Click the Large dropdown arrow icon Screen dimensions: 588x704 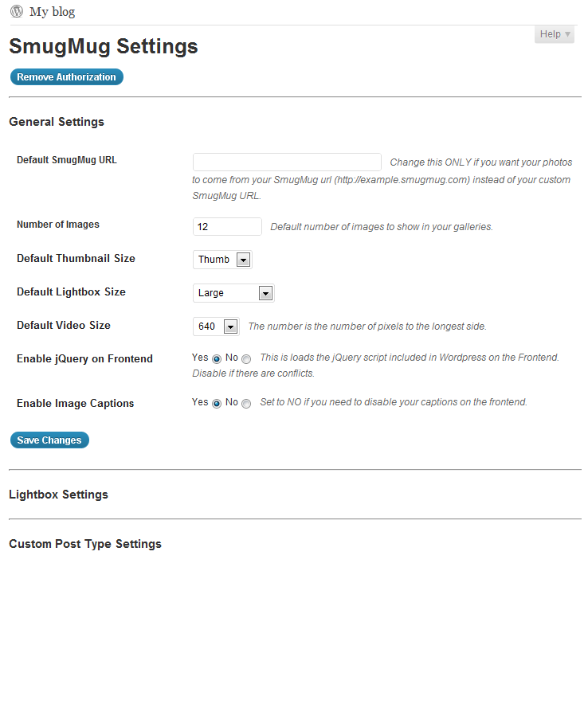pos(265,293)
